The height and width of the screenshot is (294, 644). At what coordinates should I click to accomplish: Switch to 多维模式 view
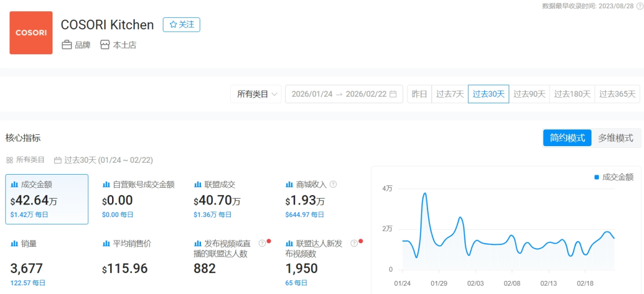pyautogui.click(x=615, y=138)
